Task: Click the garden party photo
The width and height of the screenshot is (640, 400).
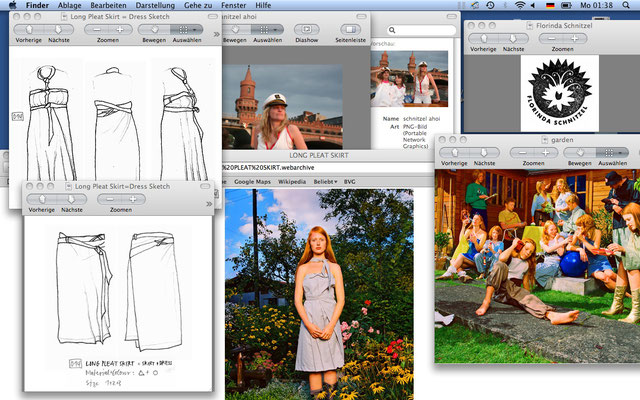Action: coord(537,266)
